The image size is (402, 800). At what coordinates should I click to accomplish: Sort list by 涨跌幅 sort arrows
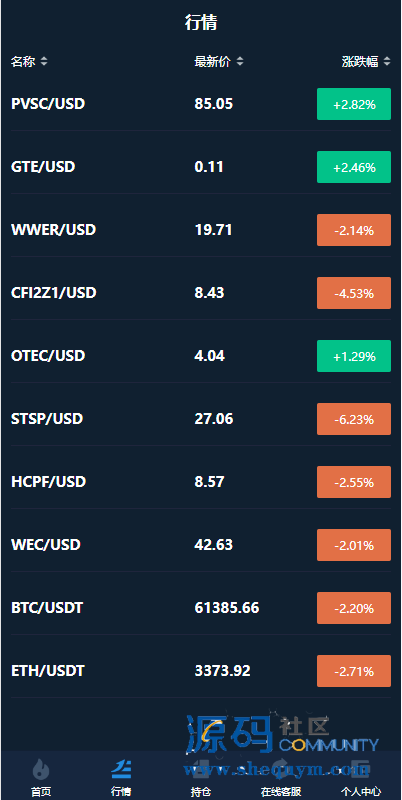click(x=387, y=62)
